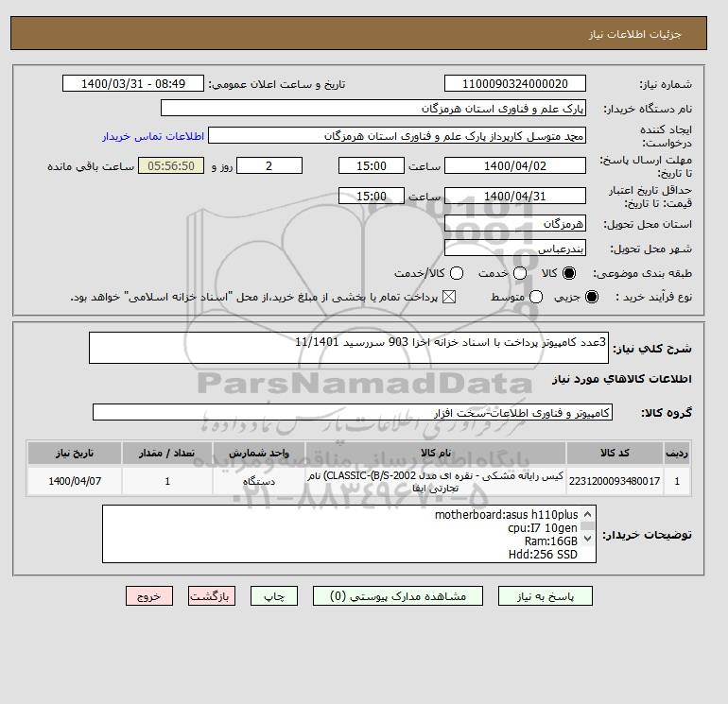Select the خدمت radio button

click(520, 273)
